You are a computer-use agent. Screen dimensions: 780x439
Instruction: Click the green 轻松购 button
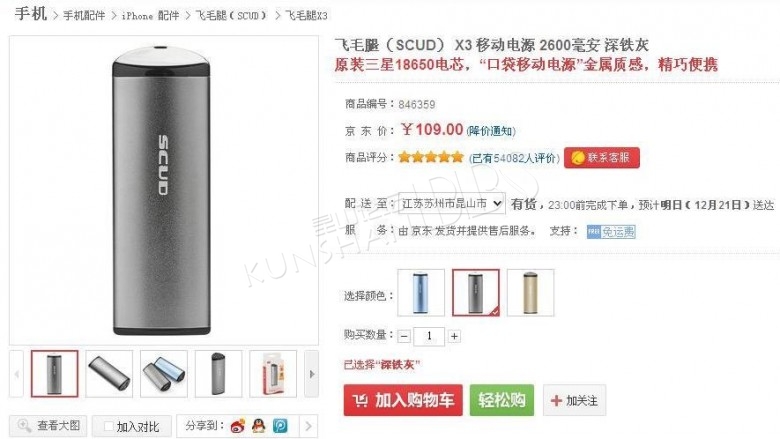(502, 400)
